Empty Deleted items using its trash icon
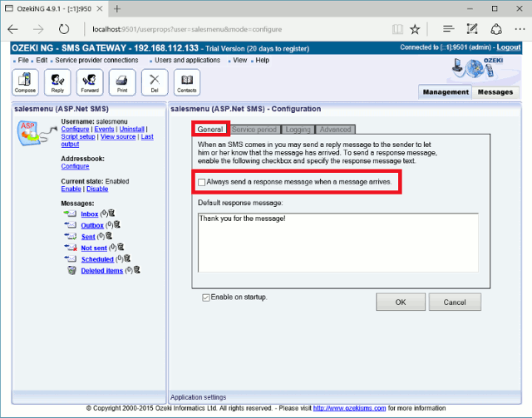Screen dimensions: 532x418 pyautogui.click(x=136, y=270)
